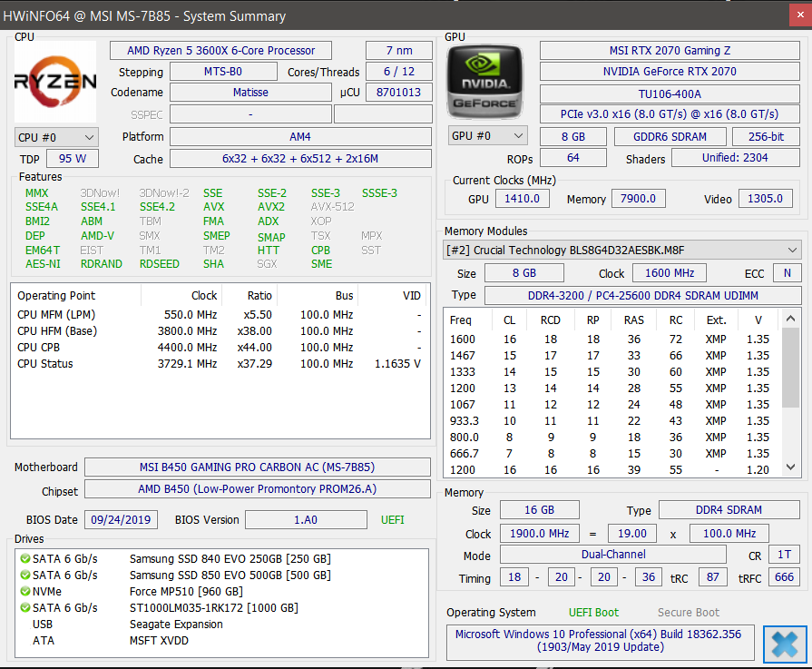Click the TU106-400A GPU chip field
Image resolution: width=812 pixels, height=669 pixels.
click(x=670, y=93)
